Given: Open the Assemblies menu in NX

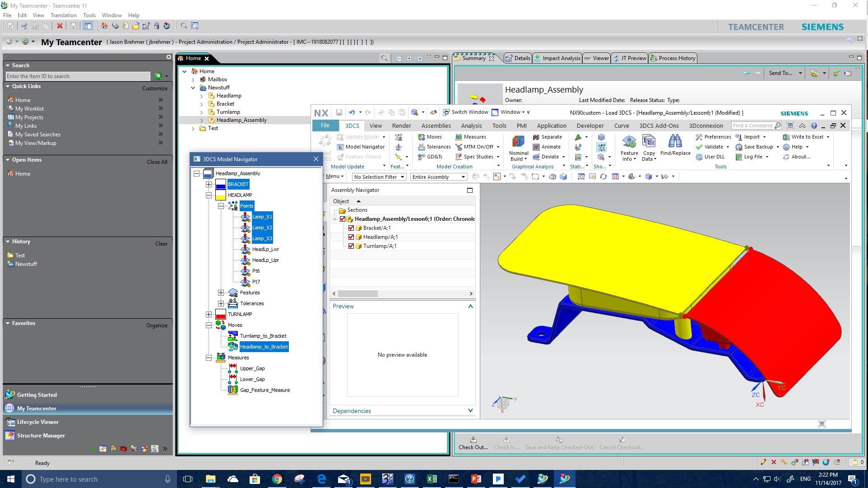Looking at the screenshot, I should [435, 125].
